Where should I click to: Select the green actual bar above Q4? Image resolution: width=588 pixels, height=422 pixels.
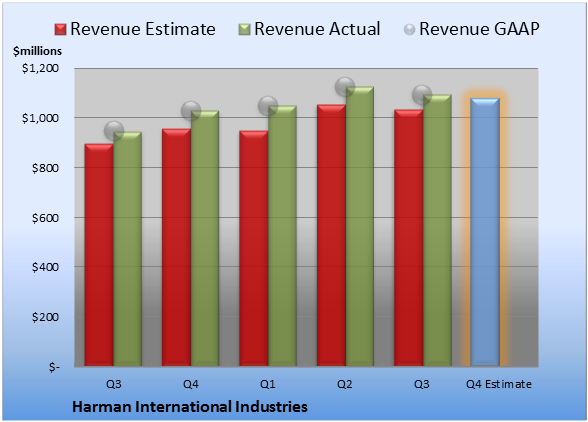(x=205, y=238)
